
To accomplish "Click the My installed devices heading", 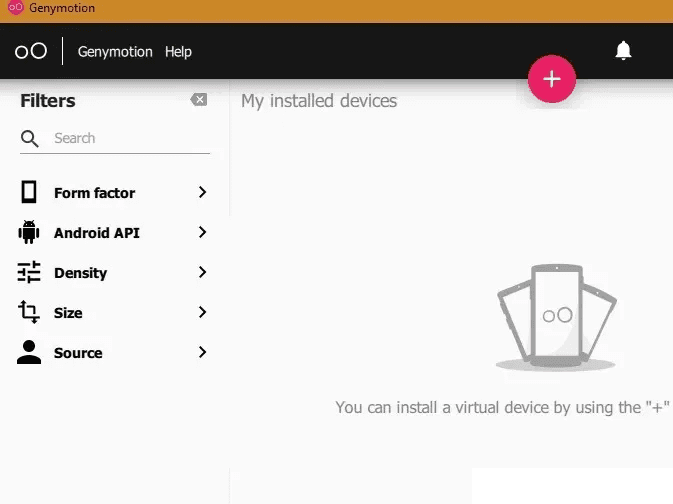I will coord(319,101).
